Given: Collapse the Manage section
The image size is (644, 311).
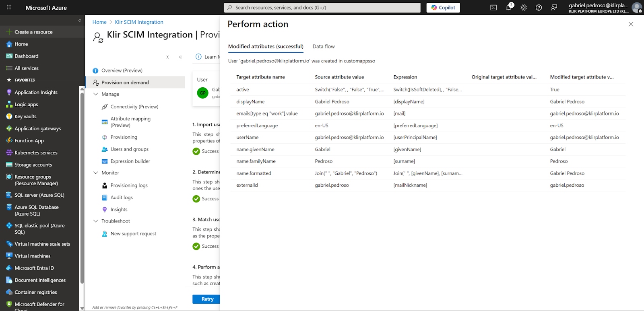Looking at the screenshot, I should pos(96,94).
